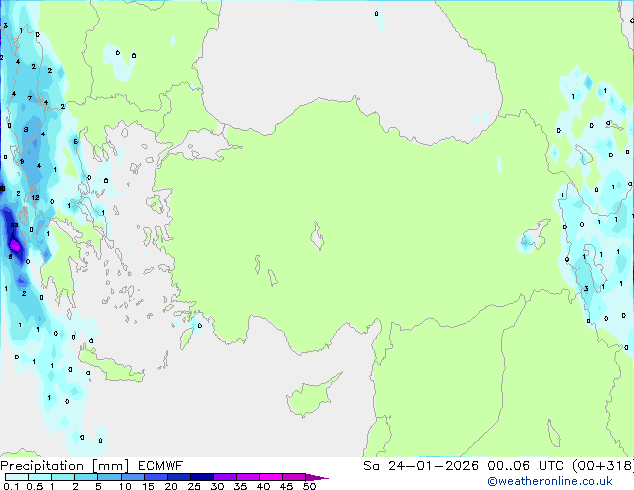This screenshot has height=490, width=634.
Task: Click the 25–30 mm dark navy swatch
Action: pyautogui.click(x=202, y=477)
